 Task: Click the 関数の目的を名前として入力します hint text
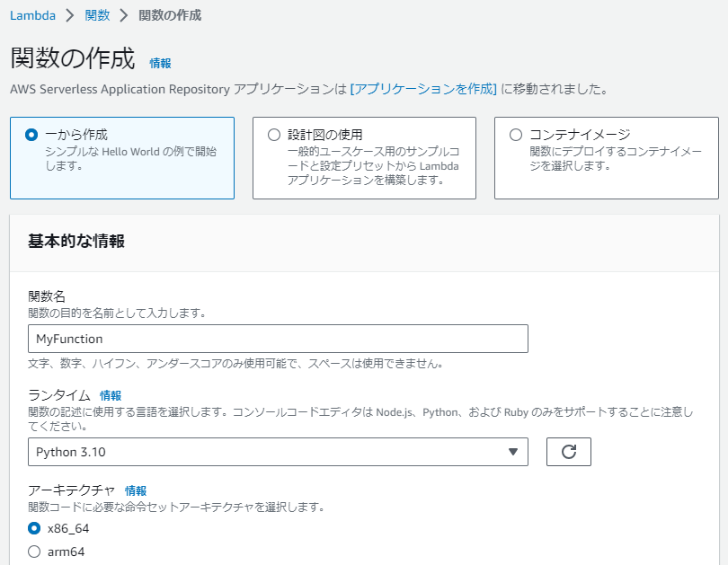tap(117, 313)
